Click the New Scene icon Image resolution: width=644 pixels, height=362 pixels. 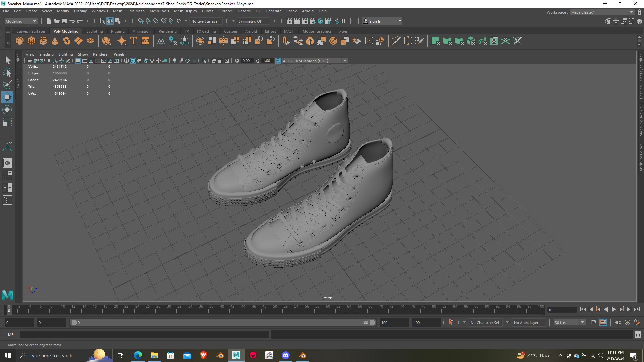[x=49, y=21]
